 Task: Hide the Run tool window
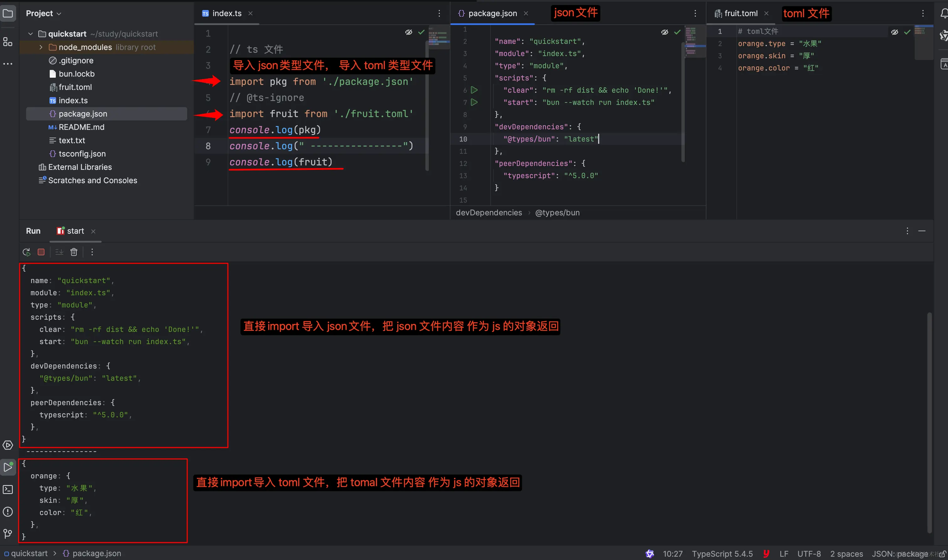pos(922,231)
